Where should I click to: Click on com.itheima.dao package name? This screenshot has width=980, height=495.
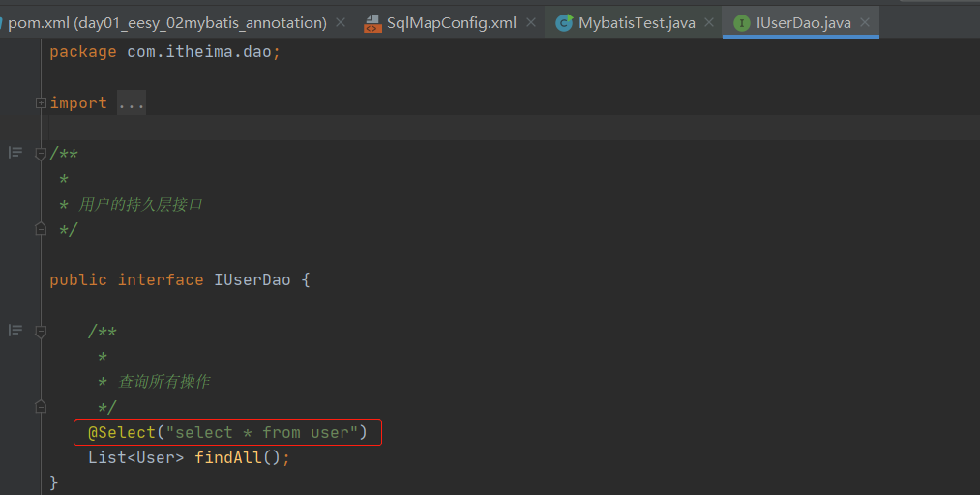pos(198,52)
